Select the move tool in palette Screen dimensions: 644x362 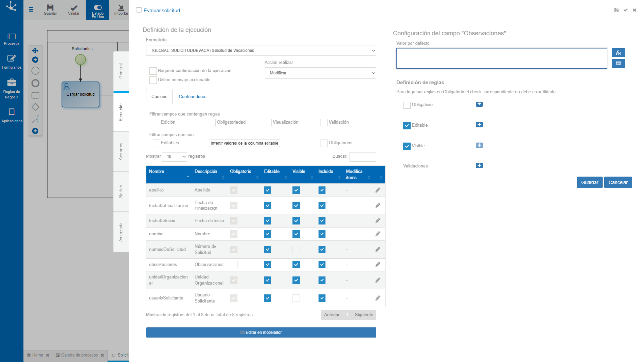click(35, 50)
